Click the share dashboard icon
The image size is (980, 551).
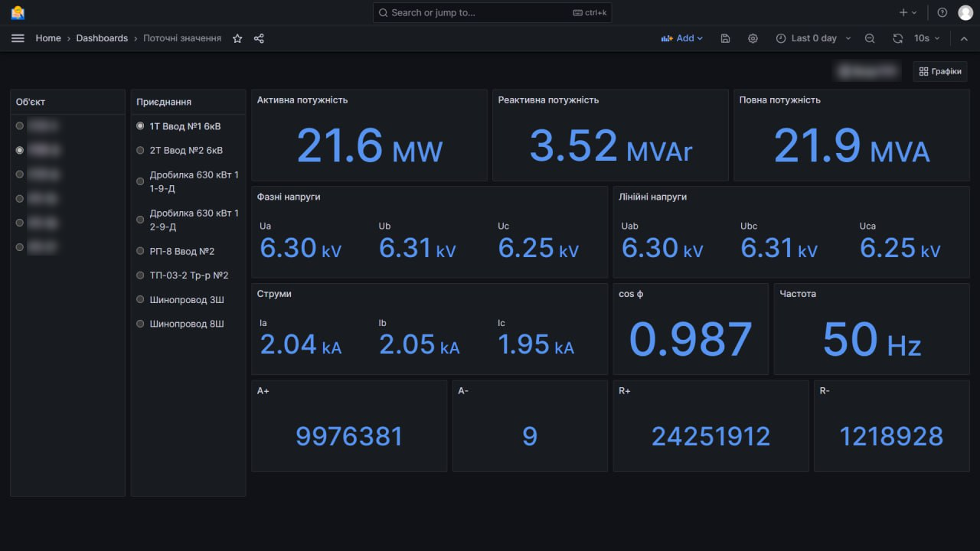coord(259,38)
